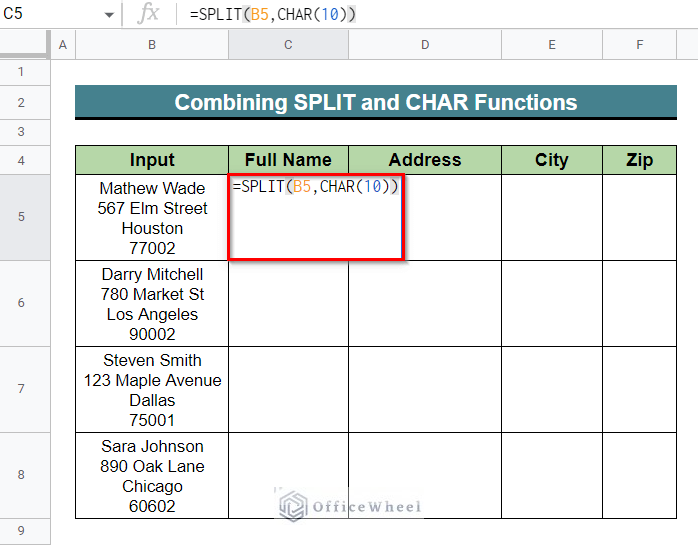Select the Mathew Wade input cell
Viewport: 698px width, 545px height.
152,217
